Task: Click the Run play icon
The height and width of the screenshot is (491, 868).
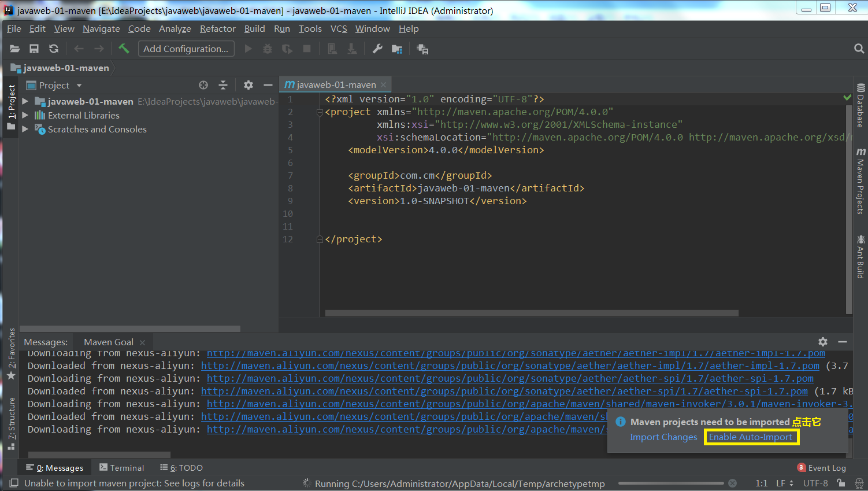Action: click(248, 49)
